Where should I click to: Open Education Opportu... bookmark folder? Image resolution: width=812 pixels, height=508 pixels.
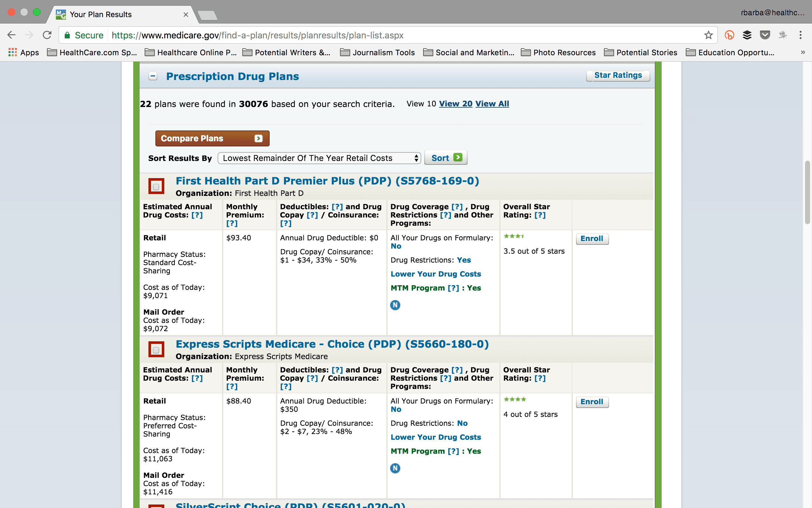click(x=730, y=52)
